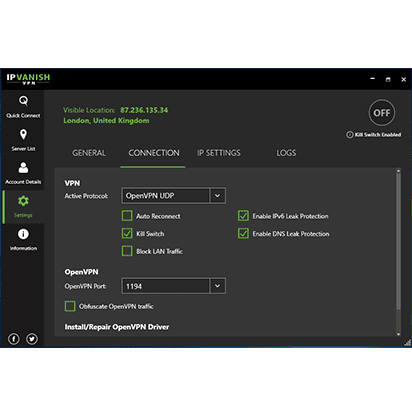The height and width of the screenshot is (416, 412).
Task: Open Server List map pin icon
Action: tap(23, 134)
